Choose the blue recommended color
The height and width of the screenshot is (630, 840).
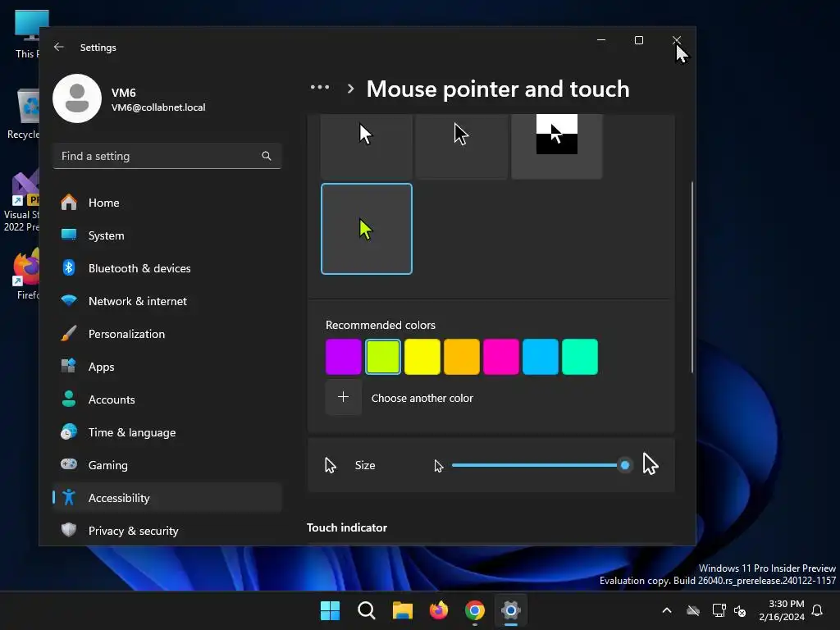coord(541,357)
